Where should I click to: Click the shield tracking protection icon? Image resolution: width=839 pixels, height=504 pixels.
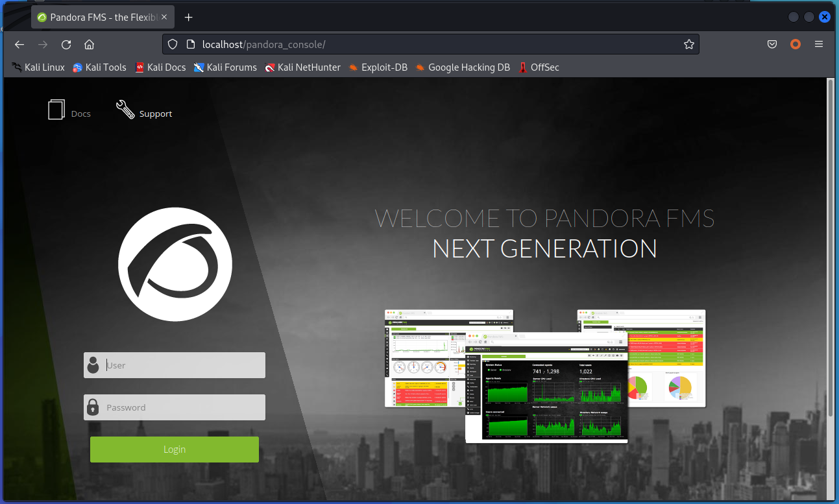click(x=173, y=44)
